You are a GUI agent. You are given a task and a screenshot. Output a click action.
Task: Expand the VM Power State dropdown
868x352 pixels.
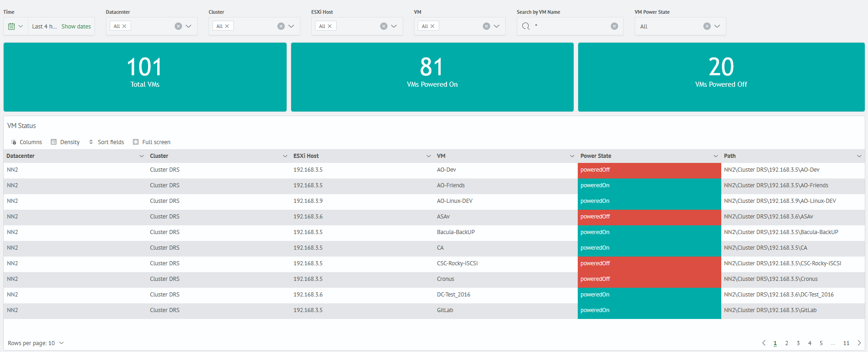[717, 26]
